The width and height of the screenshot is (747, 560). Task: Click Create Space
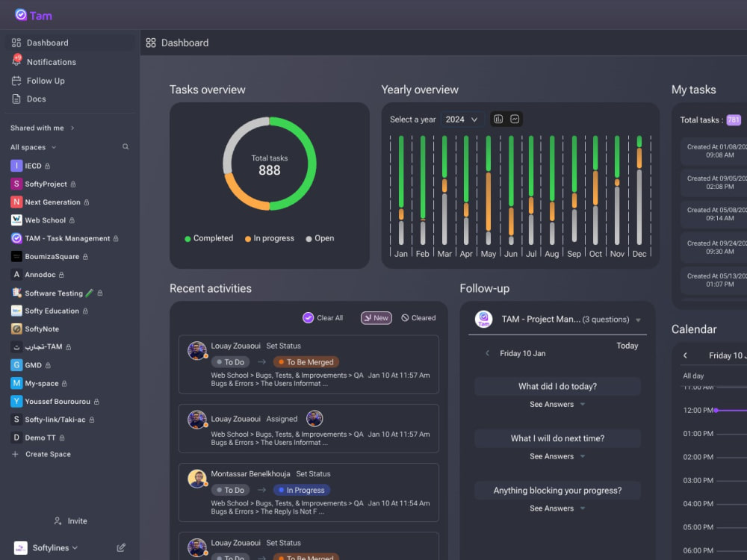(x=41, y=454)
